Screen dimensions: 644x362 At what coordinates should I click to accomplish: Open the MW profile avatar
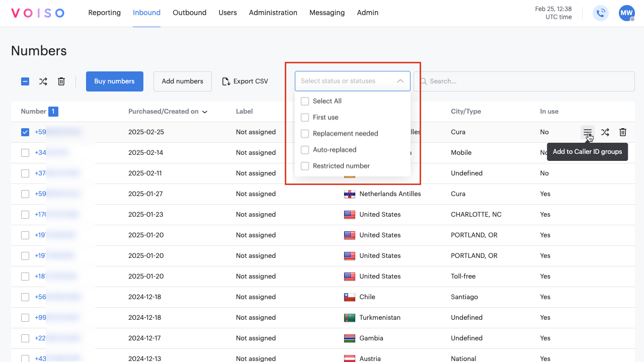626,13
